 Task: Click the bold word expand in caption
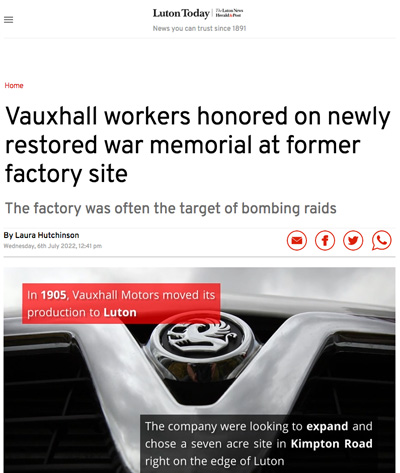pyautogui.click(x=327, y=426)
